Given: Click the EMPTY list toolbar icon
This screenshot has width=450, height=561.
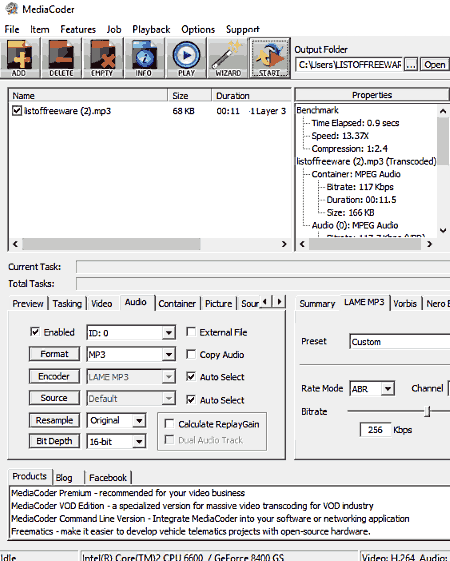Looking at the screenshot, I should (x=102, y=58).
